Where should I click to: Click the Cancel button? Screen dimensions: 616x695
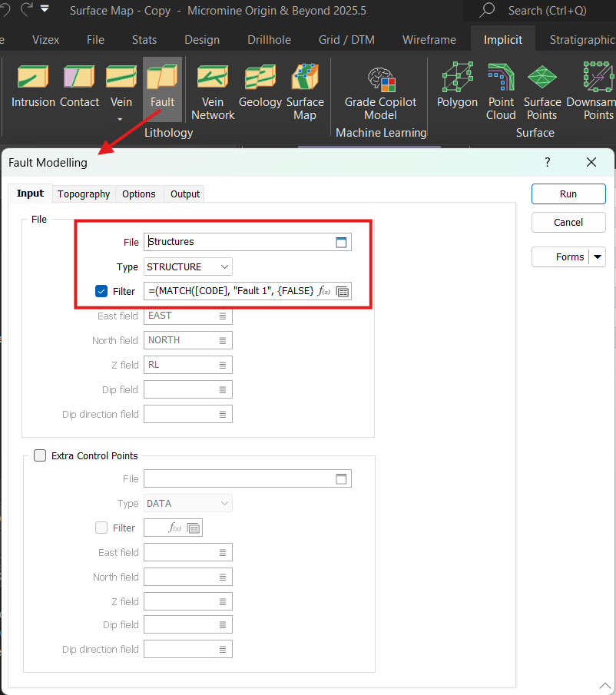click(568, 222)
